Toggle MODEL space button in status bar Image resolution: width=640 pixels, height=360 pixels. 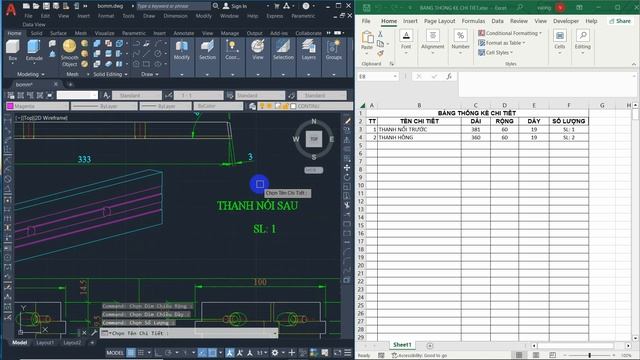[x=115, y=353]
